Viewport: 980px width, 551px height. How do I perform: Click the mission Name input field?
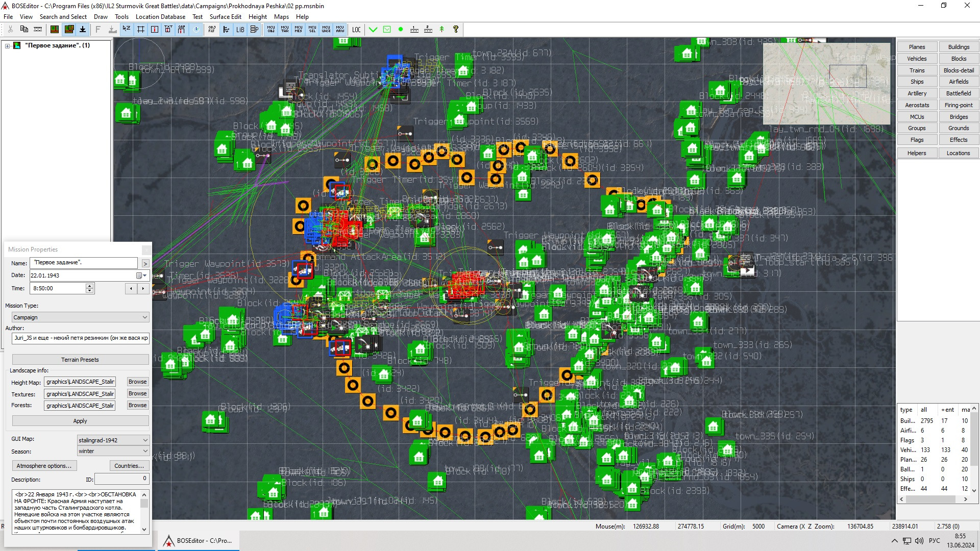84,263
